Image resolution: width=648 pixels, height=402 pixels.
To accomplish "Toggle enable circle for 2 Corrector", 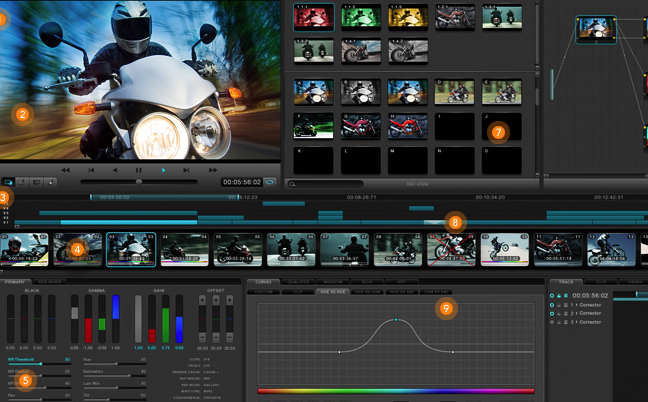I will (552, 314).
